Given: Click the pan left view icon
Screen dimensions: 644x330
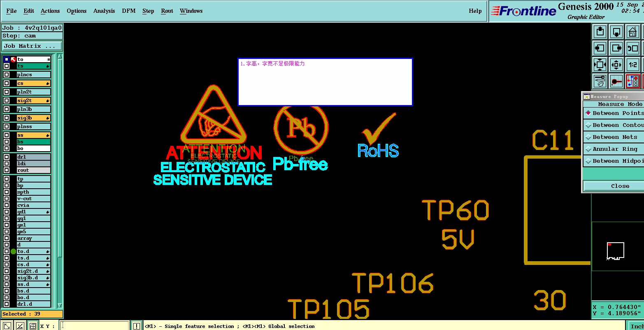Looking at the screenshot, I should click(600, 48).
